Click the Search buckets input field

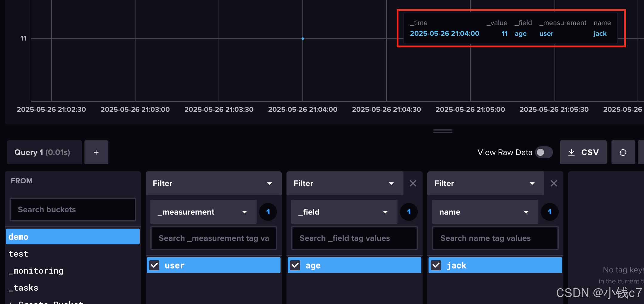pyautogui.click(x=73, y=210)
